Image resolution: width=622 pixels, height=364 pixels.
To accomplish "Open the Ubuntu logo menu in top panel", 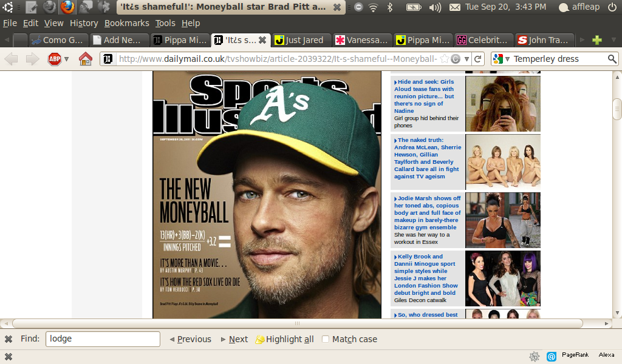I will [7, 7].
